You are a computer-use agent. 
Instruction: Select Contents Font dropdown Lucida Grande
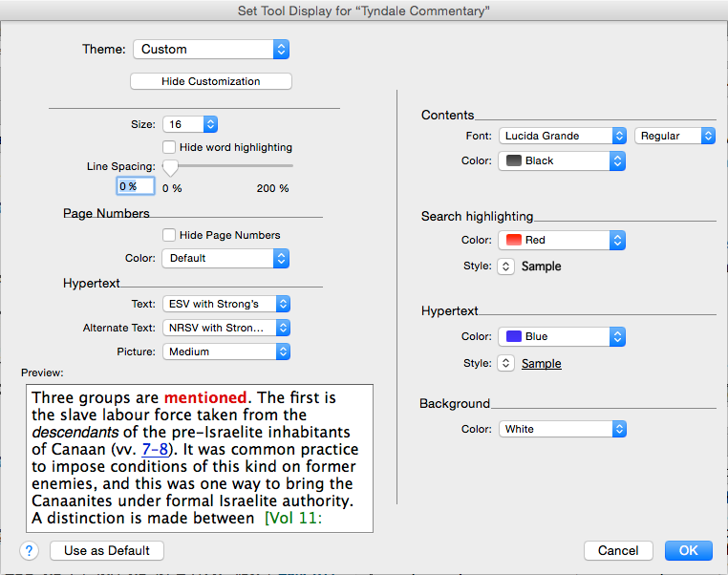(562, 136)
